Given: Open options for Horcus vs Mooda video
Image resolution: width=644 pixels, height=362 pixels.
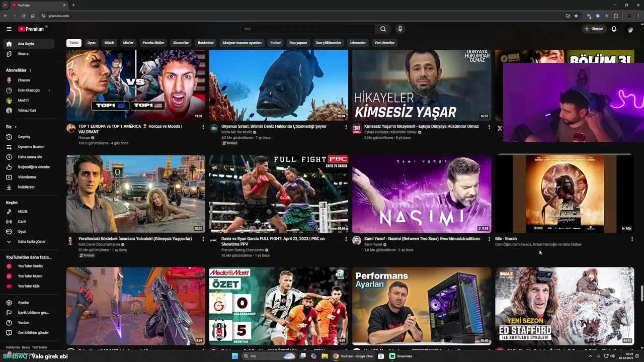Looking at the screenshot, I should (x=203, y=127).
